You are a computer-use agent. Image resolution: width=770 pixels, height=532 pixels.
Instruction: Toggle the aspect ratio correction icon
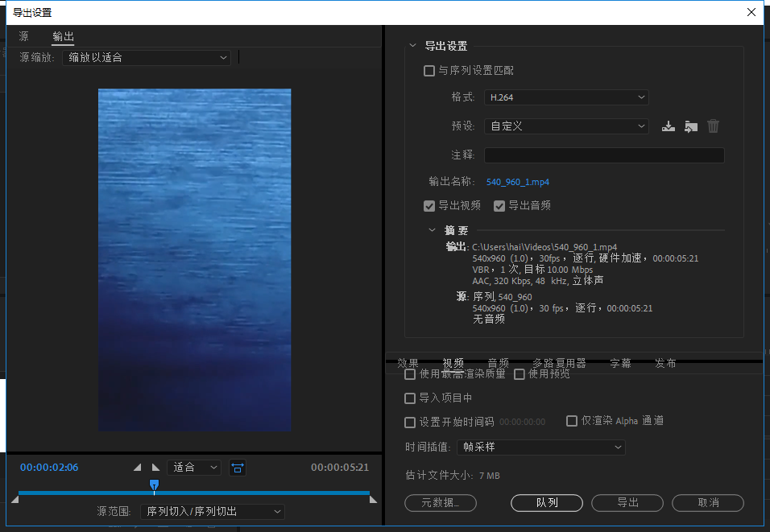(238, 468)
